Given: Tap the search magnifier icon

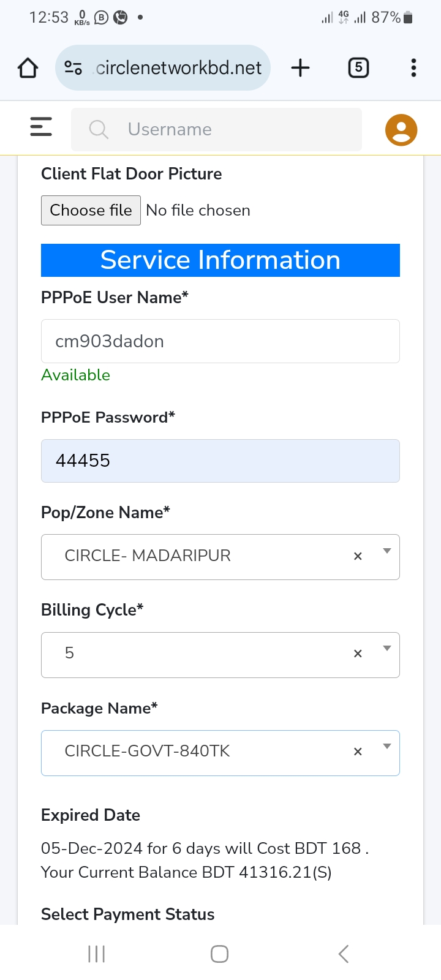Looking at the screenshot, I should point(99,129).
